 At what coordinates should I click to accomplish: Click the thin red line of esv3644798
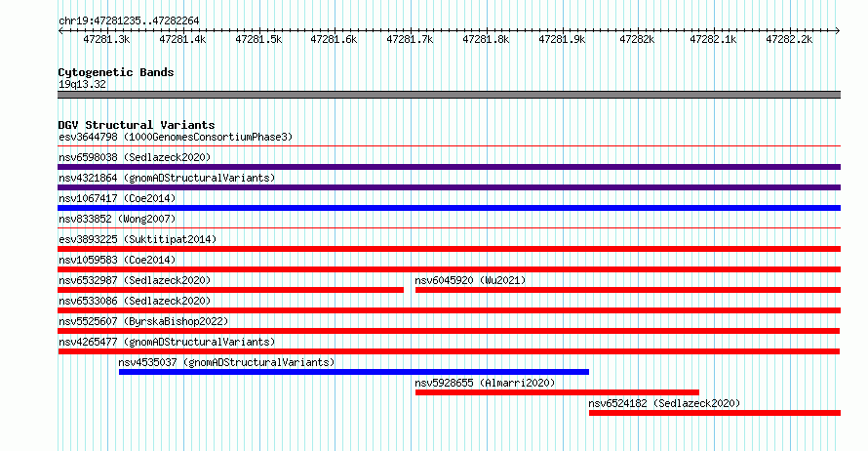tap(449, 146)
